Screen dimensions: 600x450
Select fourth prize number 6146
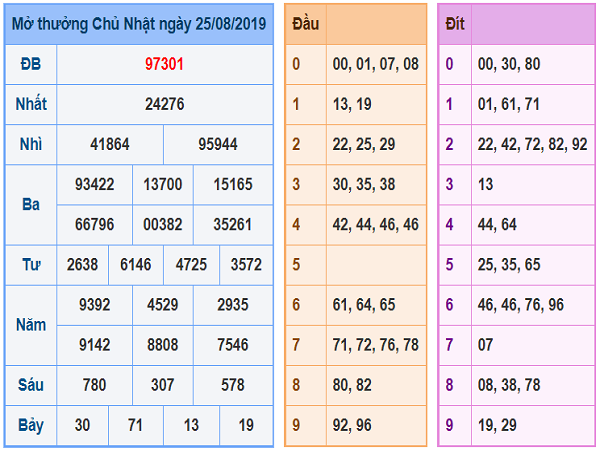[x=135, y=264]
